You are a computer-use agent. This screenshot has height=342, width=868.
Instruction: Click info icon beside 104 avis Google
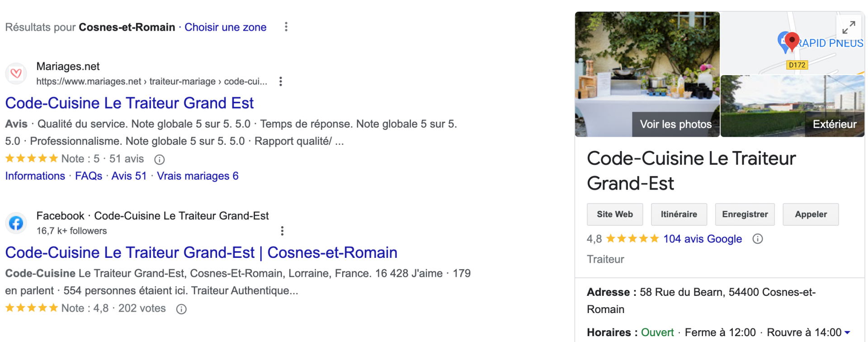tap(758, 239)
